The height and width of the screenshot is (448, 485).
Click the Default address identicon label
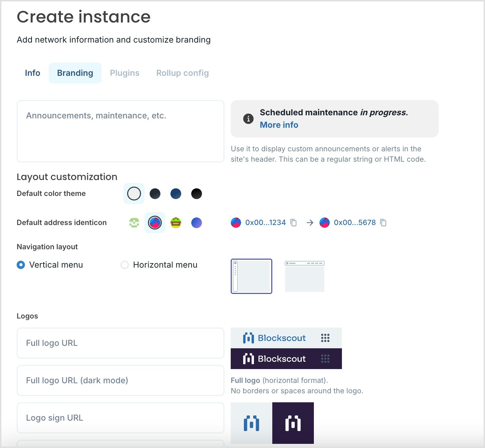tap(62, 223)
